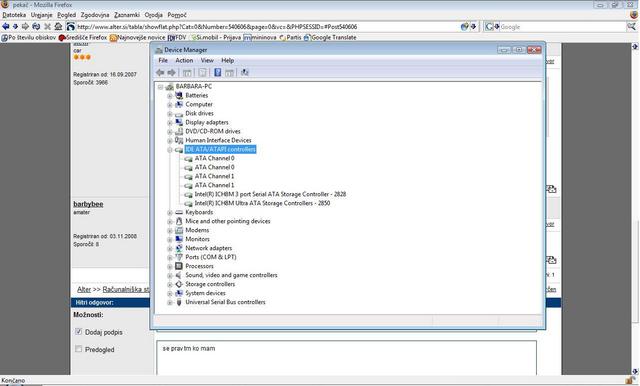
Task: Select the Computer tree item
Action: [199, 104]
